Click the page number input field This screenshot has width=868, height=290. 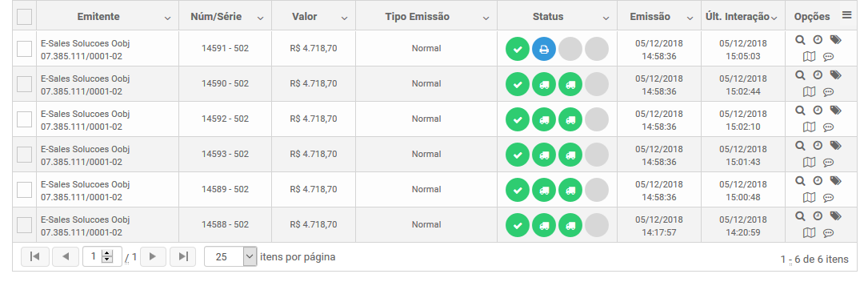pos(93,256)
